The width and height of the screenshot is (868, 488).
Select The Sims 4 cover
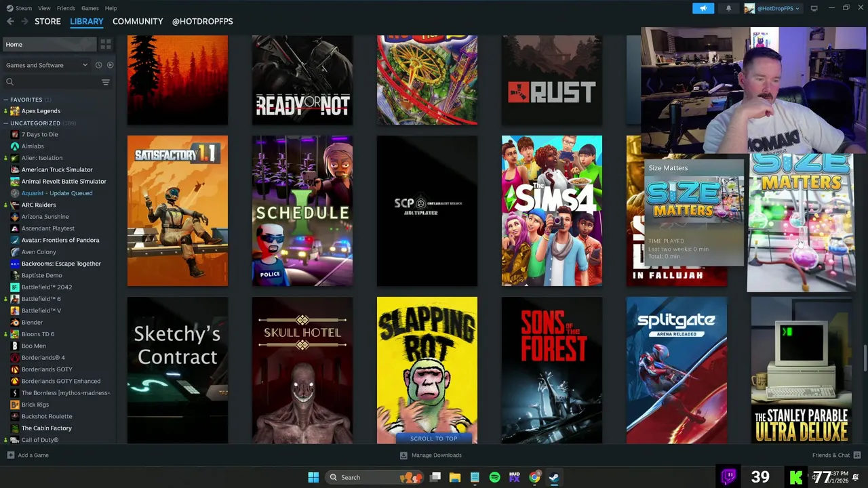pos(552,211)
